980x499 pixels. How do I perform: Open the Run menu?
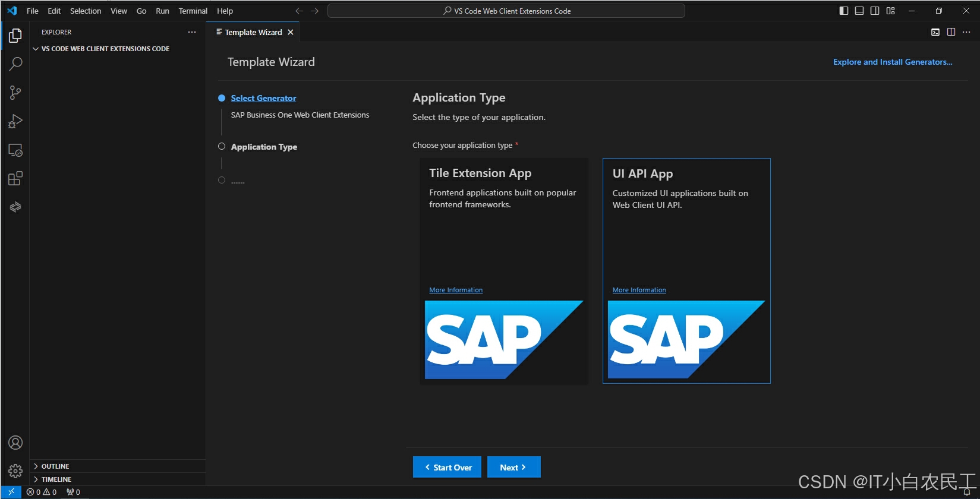tap(162, 11)
